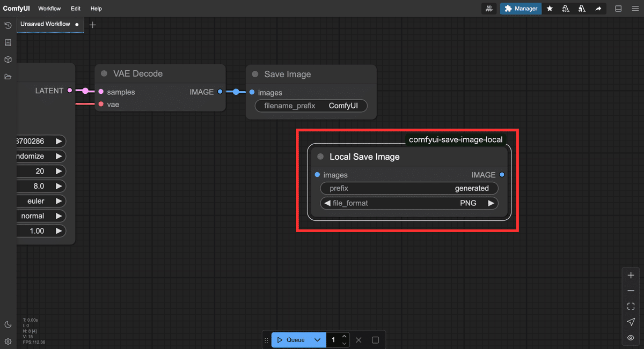The height and width of the screenshot is (349, 644).
Task: Run the workflow with the Queue button
Action: pyautogui.click(x=291, y=340)
